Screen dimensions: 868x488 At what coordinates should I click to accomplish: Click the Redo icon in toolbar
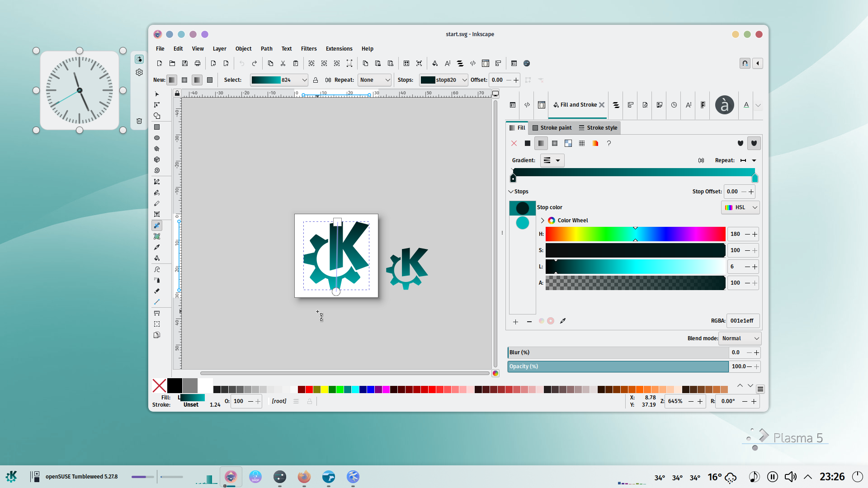(x=255, y=63)
